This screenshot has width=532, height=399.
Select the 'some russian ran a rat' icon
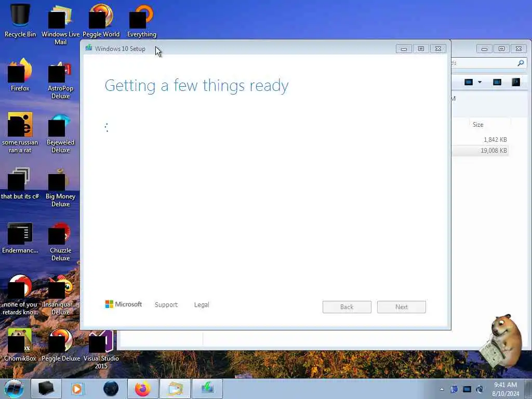(20, 133)
